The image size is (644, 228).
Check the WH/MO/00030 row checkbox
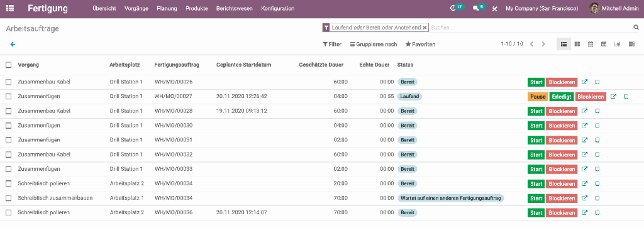click(9, 126)
